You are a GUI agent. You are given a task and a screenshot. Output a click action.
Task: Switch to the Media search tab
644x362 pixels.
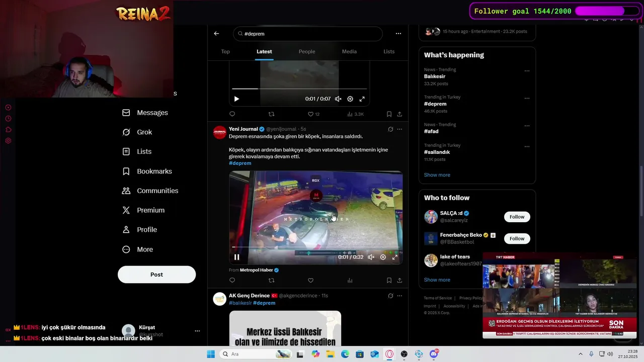pos(349,51)
